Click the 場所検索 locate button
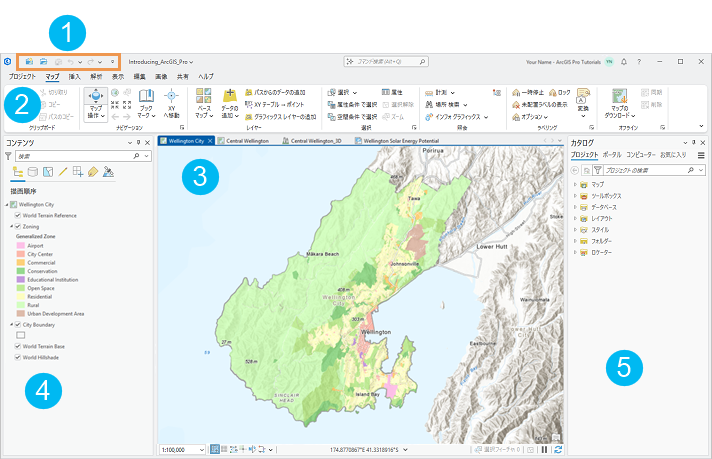Viewport: 712px width, 459px height. pos(446,105)
